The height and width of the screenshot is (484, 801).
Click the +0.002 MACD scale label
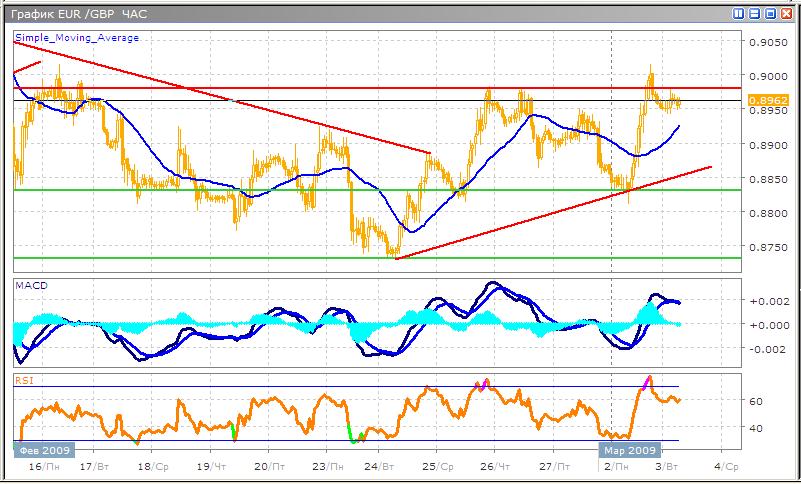[x=771, y=301]
